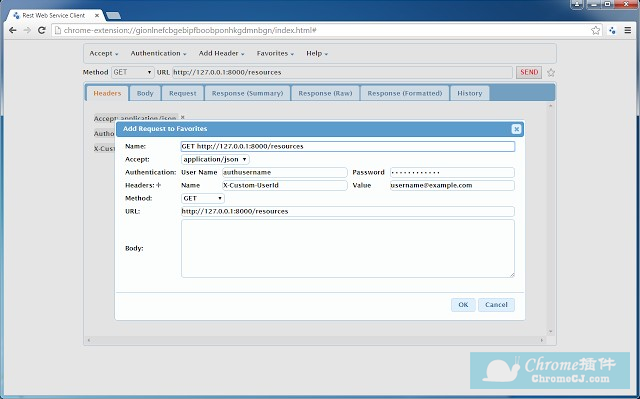Click the SEND button
This screenshot has height=399, width=640.
click(529, 72)
